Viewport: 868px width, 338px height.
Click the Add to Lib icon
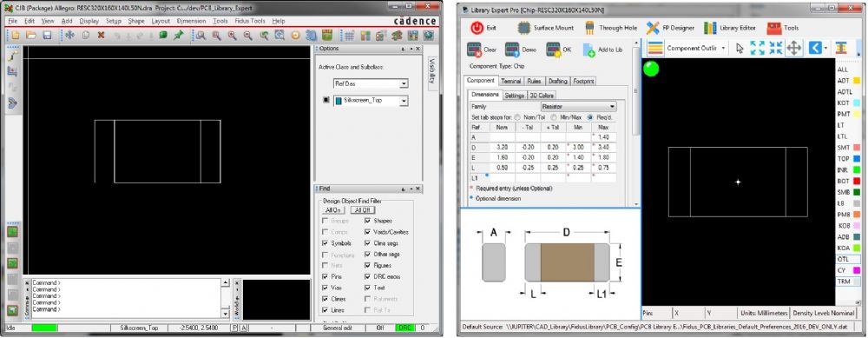pos(589,50)
